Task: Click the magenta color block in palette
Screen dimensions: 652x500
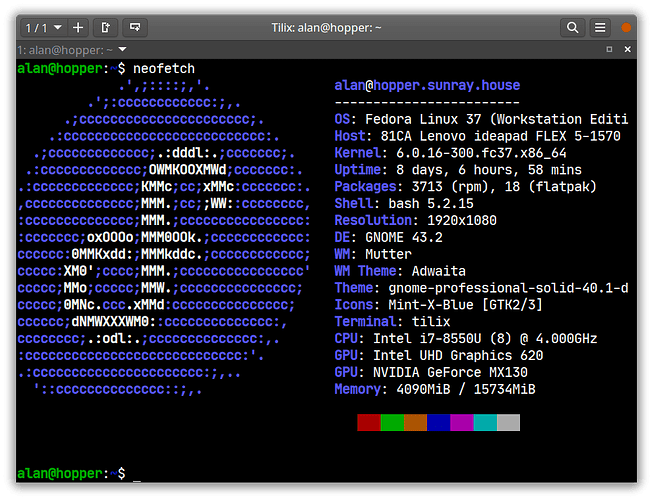Action: pos(461,422)
